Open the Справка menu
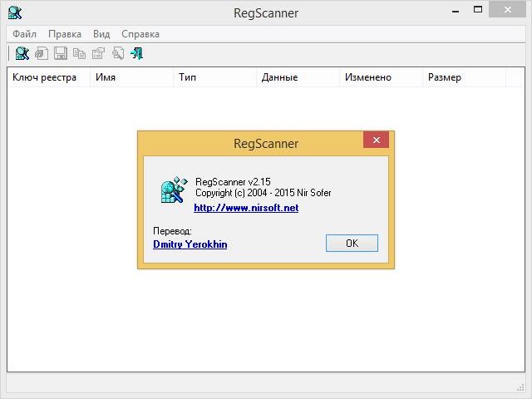The image size is (532, 399). point(140,34)
